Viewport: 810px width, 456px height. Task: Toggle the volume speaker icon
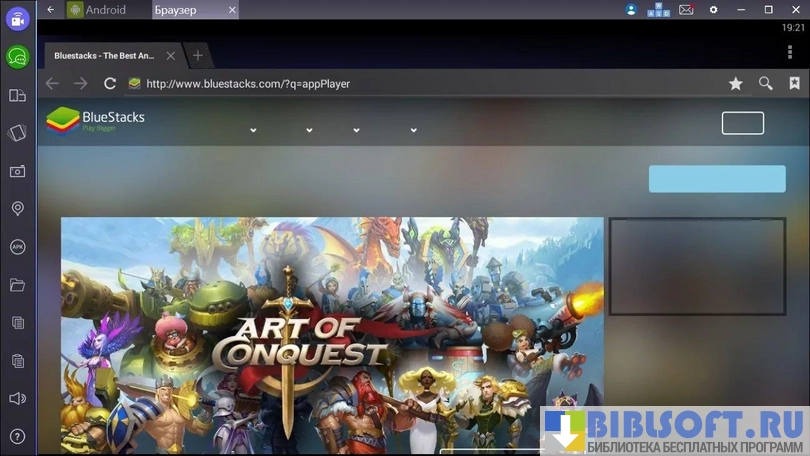click(17, 399)
